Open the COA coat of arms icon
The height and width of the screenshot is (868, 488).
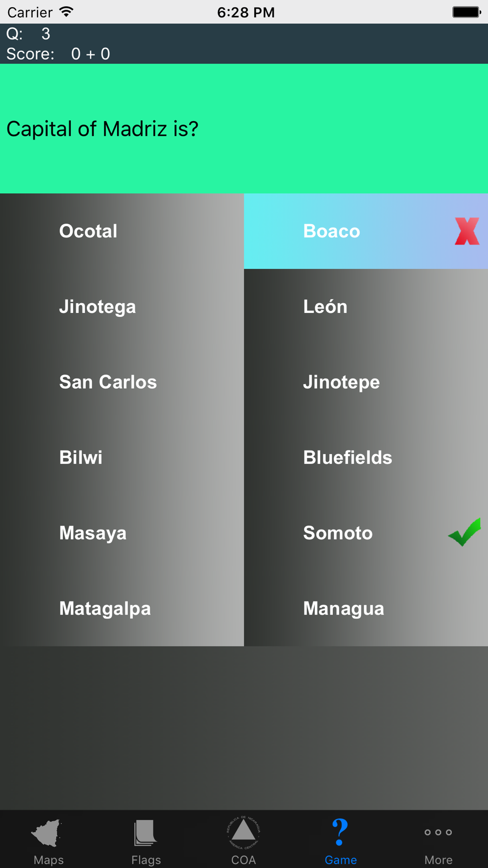point(243,832)
